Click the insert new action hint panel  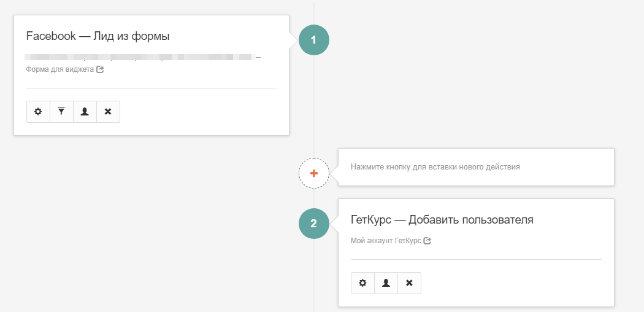(475, 167)
